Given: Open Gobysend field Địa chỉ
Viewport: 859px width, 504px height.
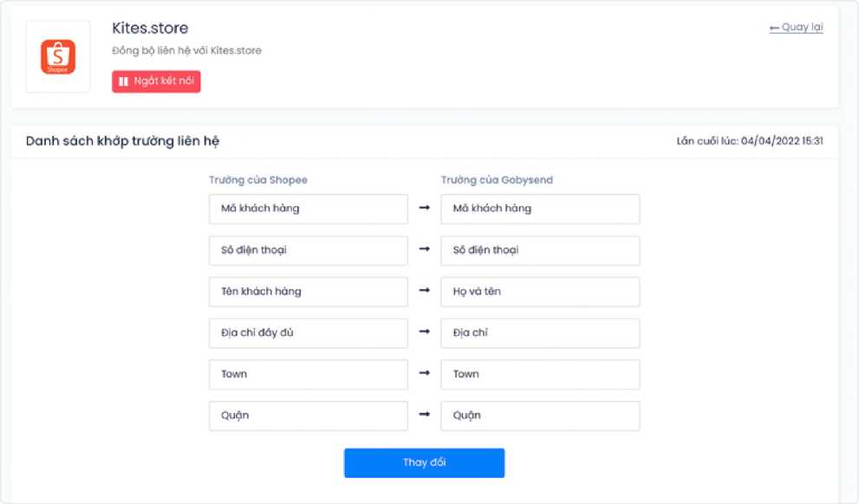Looking at the screenshot, I should point(540,333).
